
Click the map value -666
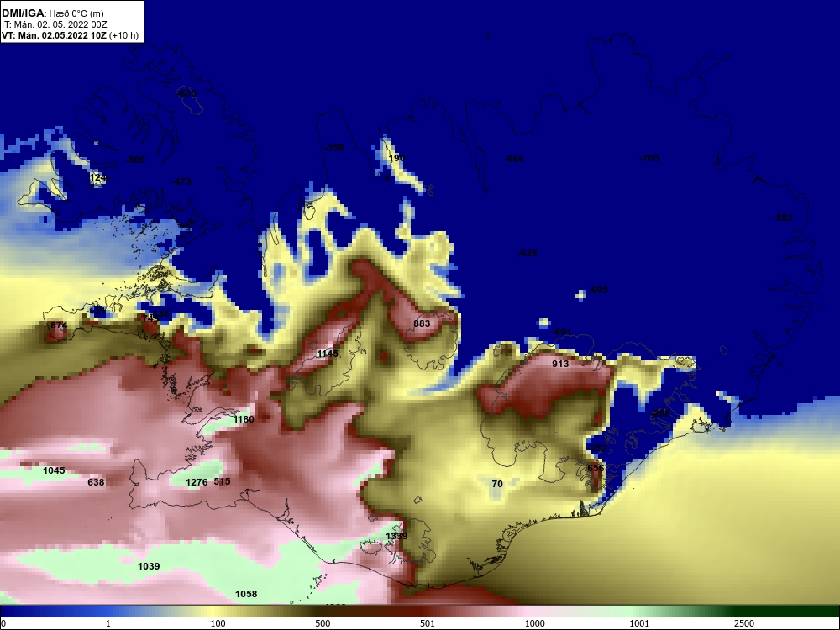click(x=514, y=159)
